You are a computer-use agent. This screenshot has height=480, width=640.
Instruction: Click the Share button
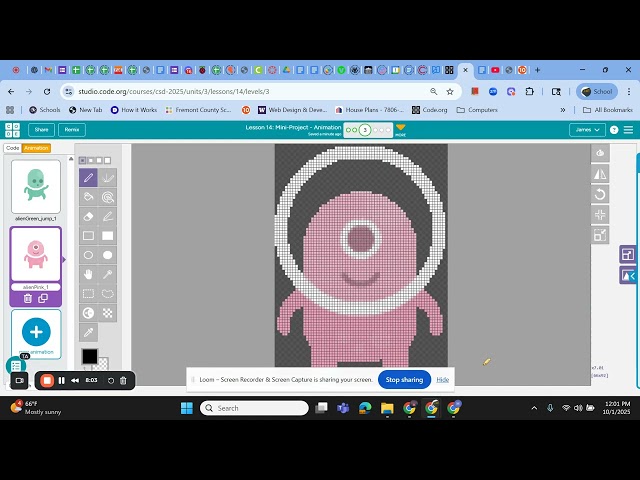[x=41, y=129]
